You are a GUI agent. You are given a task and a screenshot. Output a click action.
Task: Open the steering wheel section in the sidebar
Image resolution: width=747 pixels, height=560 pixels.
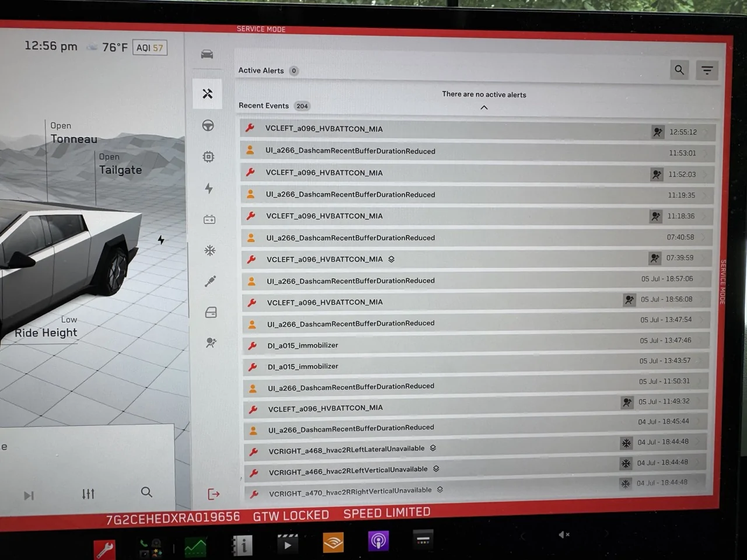208,125
